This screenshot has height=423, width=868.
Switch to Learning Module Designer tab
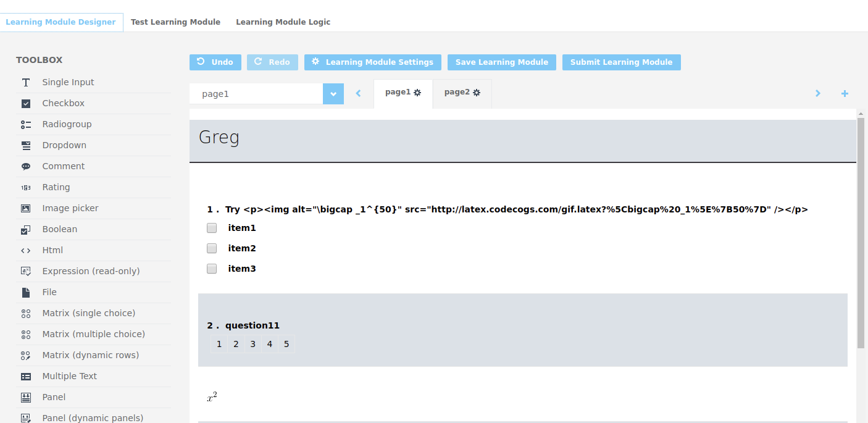61,22
